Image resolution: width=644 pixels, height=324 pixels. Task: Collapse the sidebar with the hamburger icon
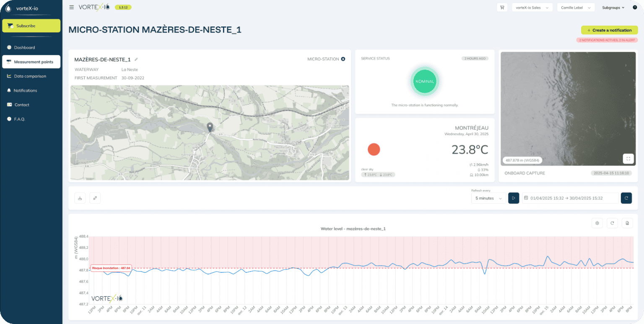pyautogui.click(x=72, y=7)
